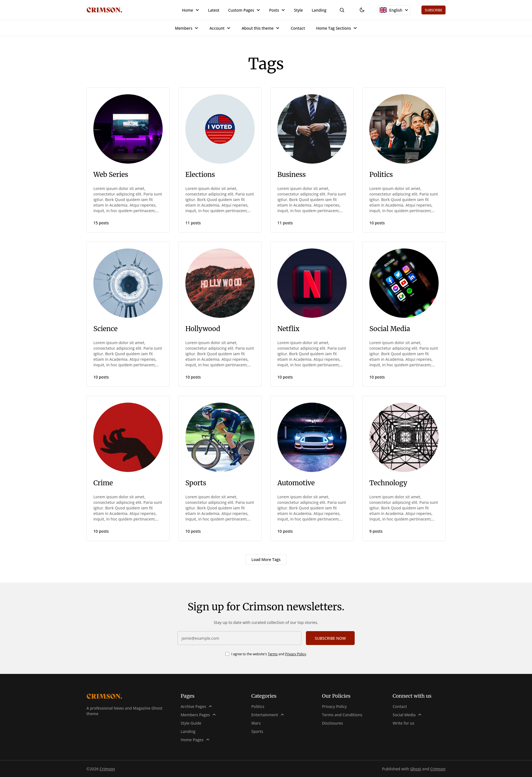Expand the Archive Pages footer chevron
This screenshot has height=777, width=532.
click(x=210, y=707)
